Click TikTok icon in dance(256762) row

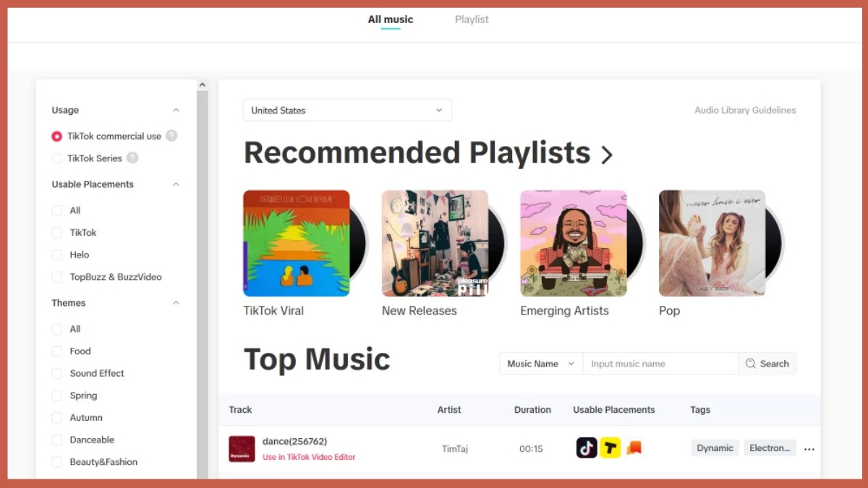click(587, 448)
